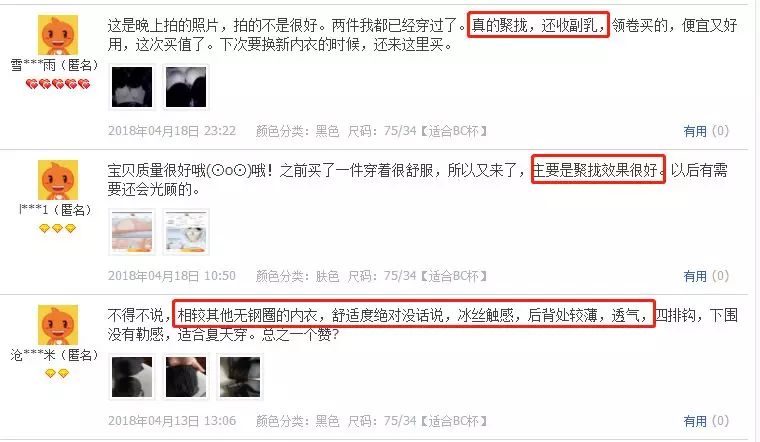Image resolution: width=760 pixels, height=442 pixels.
Task: Click the two yellow diamonds under 沧***米
Action: click(x=57, y=373)
